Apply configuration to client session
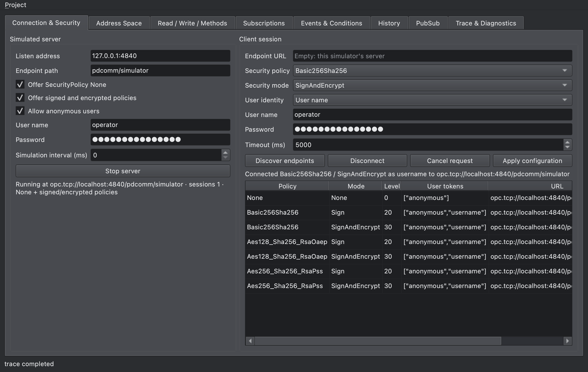This screenshot has height=372, width=588. (532, 161)
